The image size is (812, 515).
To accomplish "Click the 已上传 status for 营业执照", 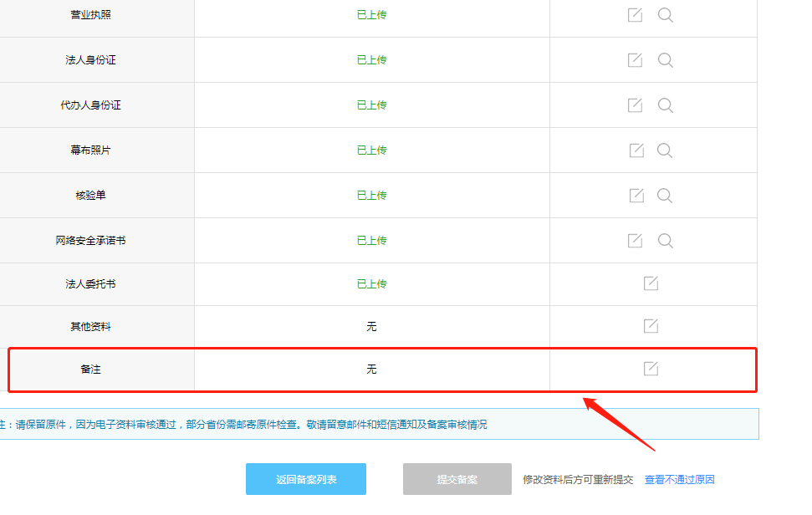I will 371,15.
